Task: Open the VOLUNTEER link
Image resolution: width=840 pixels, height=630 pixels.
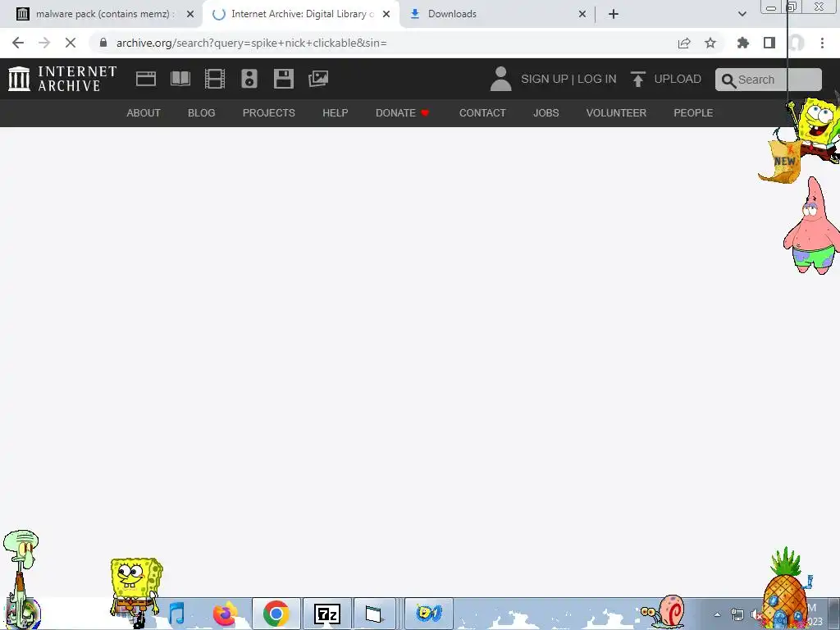Action: click(616, 113)
